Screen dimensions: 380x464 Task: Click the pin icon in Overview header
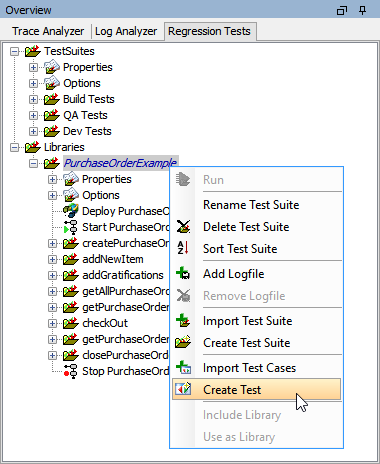pyautogui.click(x=362, y=10)
